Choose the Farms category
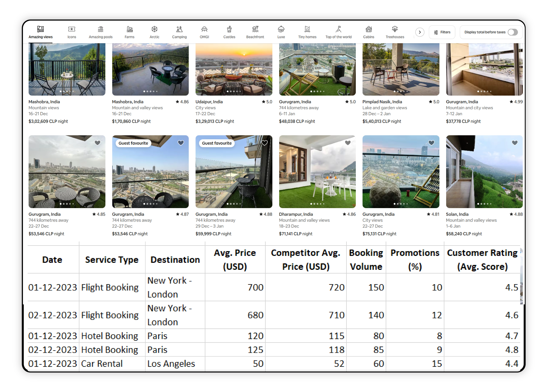Screen dimensions: 548x392 click(129, 32)
